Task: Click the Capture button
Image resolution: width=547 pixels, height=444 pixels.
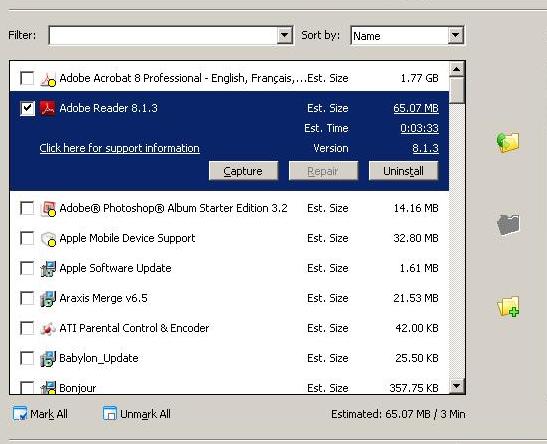Action: pyautogui.click(x=243, y=171)
